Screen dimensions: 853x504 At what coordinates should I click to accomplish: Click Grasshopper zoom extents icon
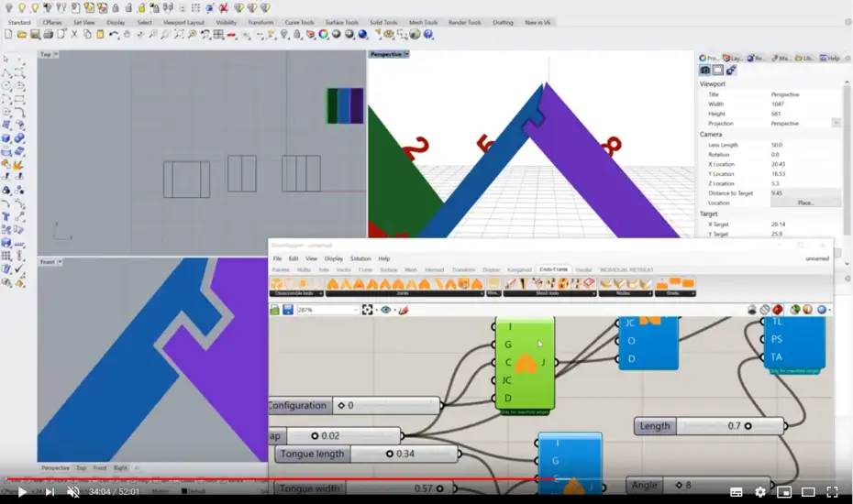point(367,310)
